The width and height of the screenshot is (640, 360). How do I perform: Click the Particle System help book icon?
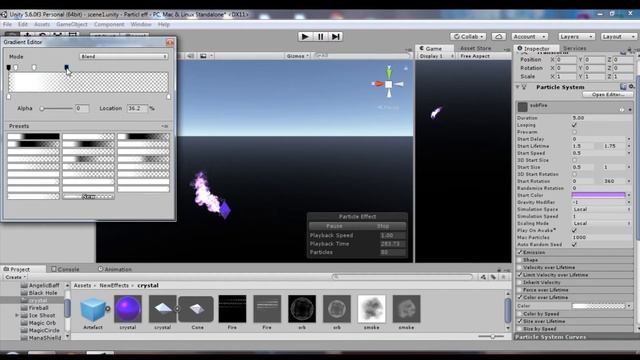[623, 87]
